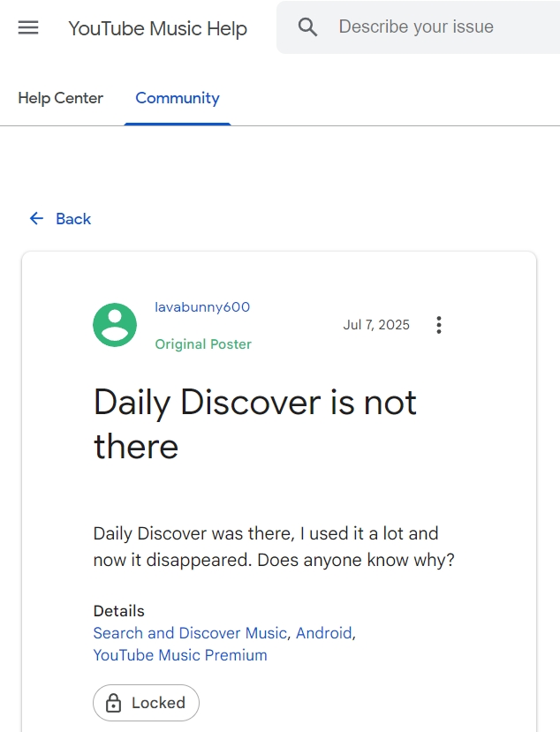Click the YouTube Music Help title

point(158,28)
